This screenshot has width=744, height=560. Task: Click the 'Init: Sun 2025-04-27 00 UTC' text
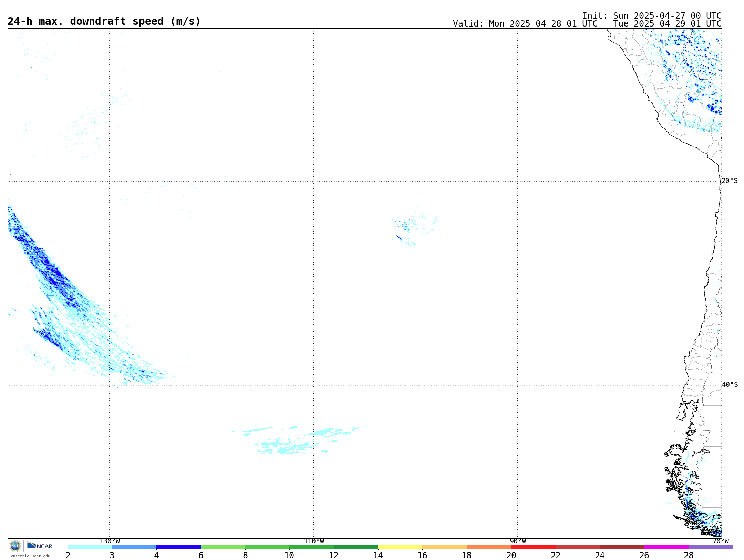click(652, 16)
